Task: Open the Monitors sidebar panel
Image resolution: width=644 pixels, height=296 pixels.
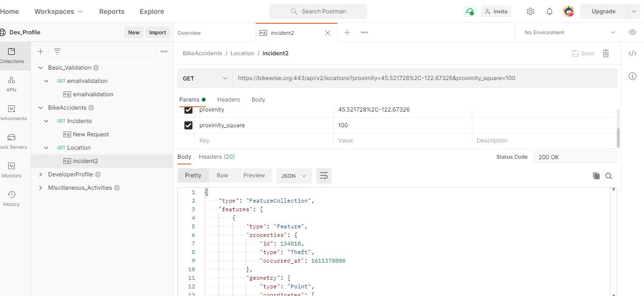Action: point(11,170)
